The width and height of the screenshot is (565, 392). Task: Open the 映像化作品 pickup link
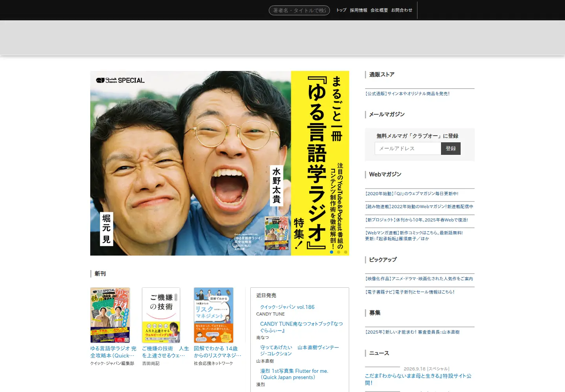[x=419, y=279]
